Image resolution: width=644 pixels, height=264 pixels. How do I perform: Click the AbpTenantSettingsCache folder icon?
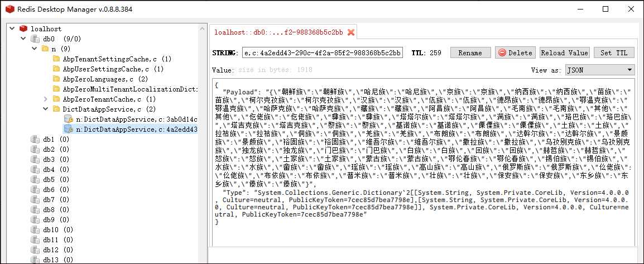coord(56,59)
